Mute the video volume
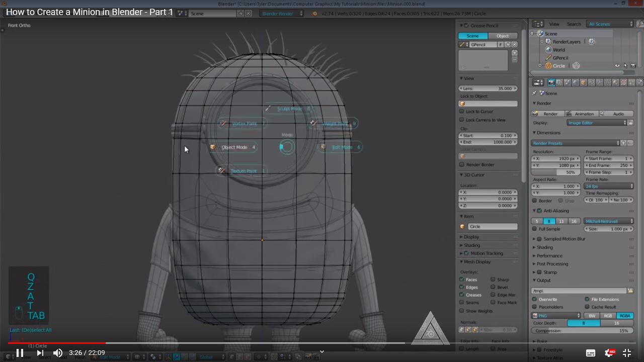Image resolution: width=644 pixels, height=362 pixels. click(x=58, y=353)
